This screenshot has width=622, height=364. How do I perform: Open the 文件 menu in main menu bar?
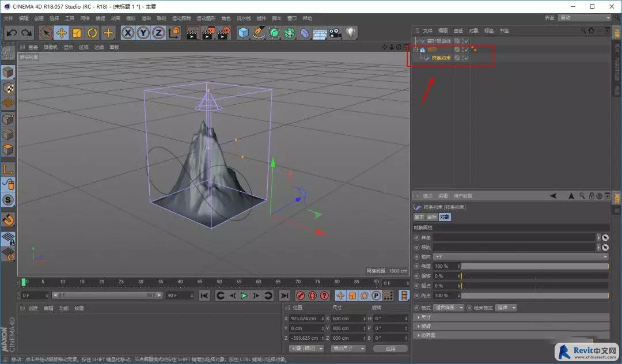point(9,18)
